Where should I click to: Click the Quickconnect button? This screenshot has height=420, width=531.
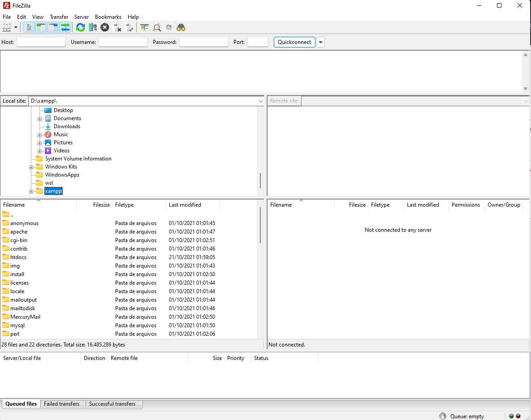click(x=294, y=42)
